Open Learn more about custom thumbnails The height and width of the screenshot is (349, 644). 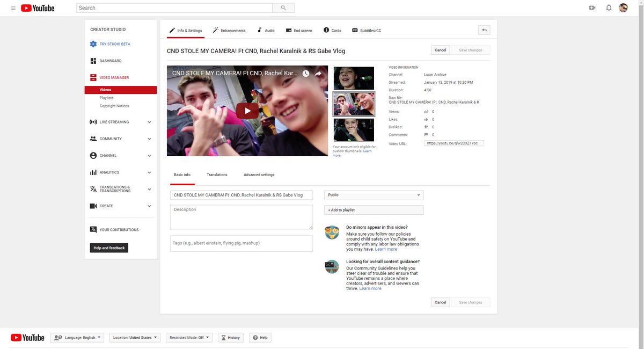click(x=353, y=153)
